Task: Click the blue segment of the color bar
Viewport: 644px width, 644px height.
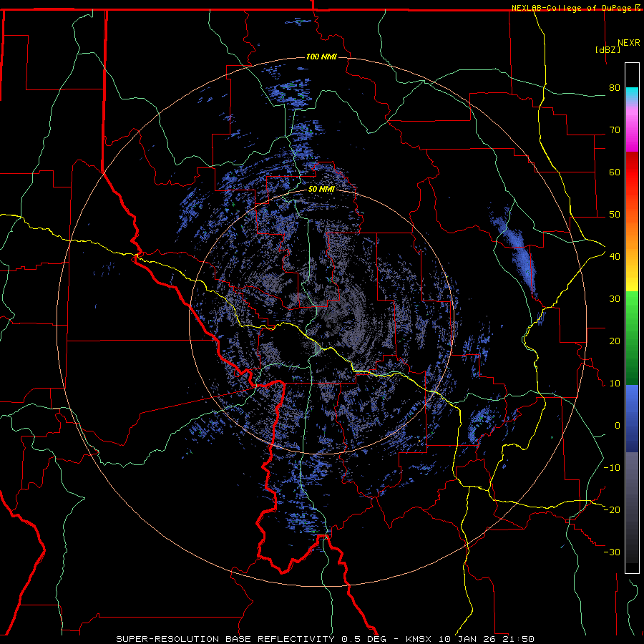Action: (632, 419)
